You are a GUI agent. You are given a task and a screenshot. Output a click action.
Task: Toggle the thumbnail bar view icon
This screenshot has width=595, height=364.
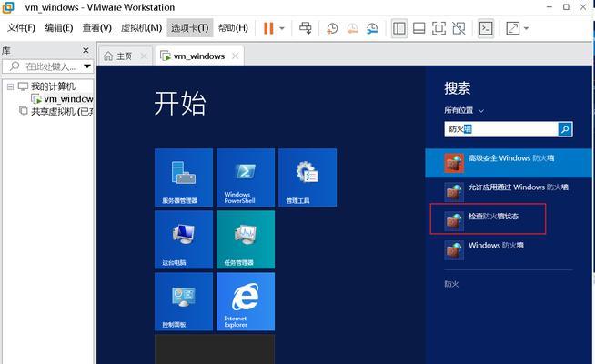419,28
